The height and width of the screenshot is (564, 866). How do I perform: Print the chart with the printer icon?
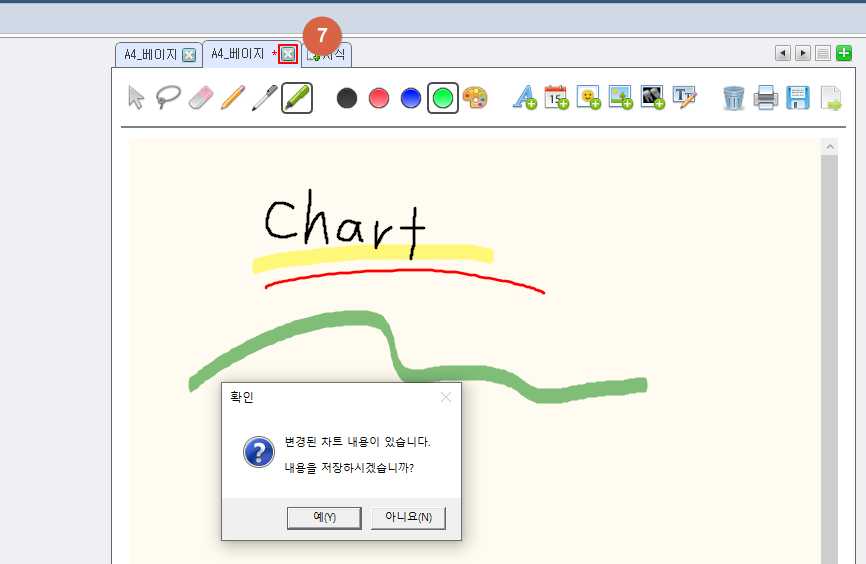click(766, 97)
